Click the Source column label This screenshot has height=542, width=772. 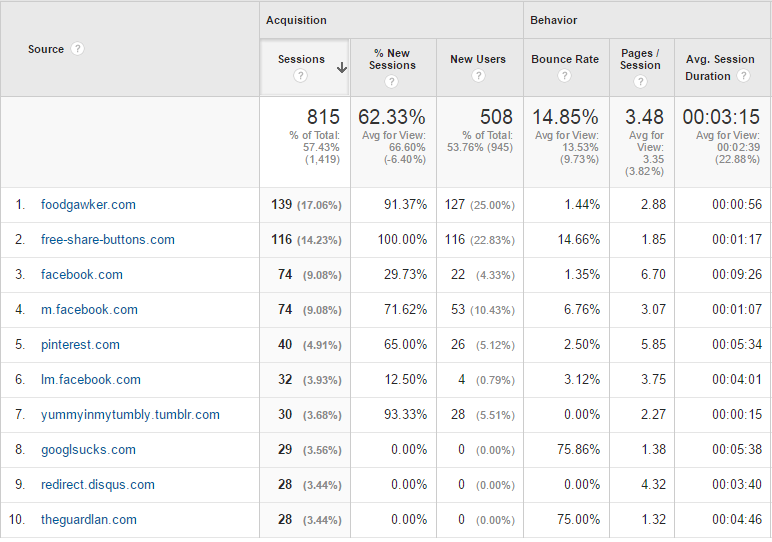point(46,49)
